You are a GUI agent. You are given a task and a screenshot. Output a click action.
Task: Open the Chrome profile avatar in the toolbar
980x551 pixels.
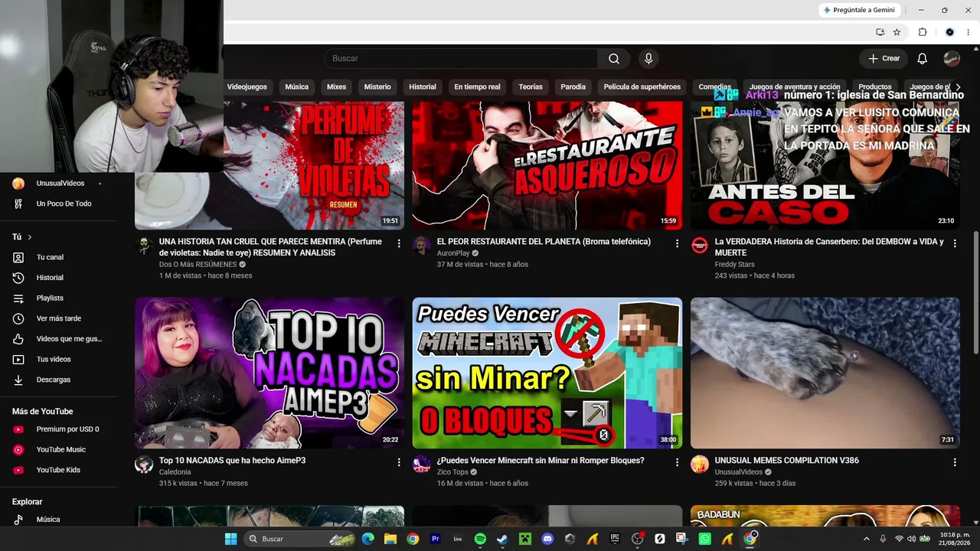[x=950, y=32]
